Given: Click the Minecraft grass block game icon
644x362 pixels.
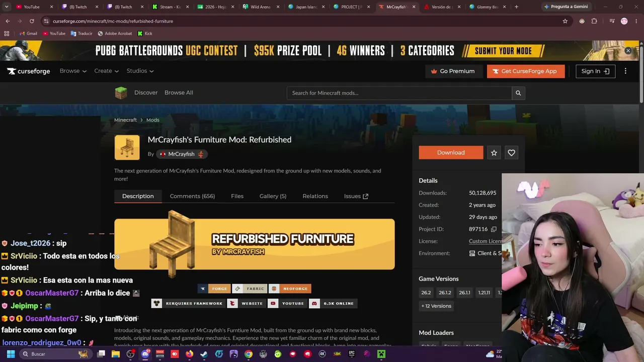Looking at the screenshot, I should click(121, 93).
